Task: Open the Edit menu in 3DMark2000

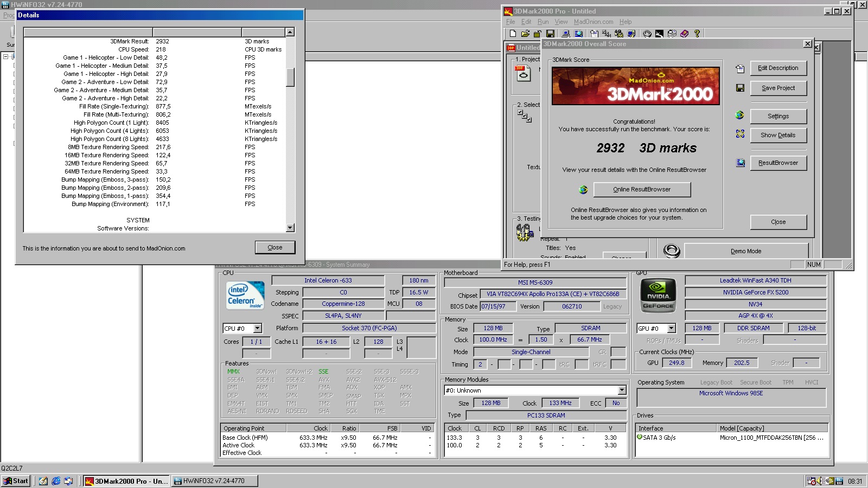Action: pos(526,22)
